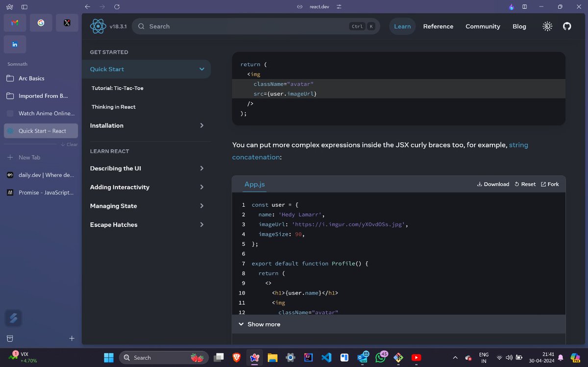Expand the Describing the UI section chevron
The width and height of the screenshot is (588, 367).
coord(202,168)
